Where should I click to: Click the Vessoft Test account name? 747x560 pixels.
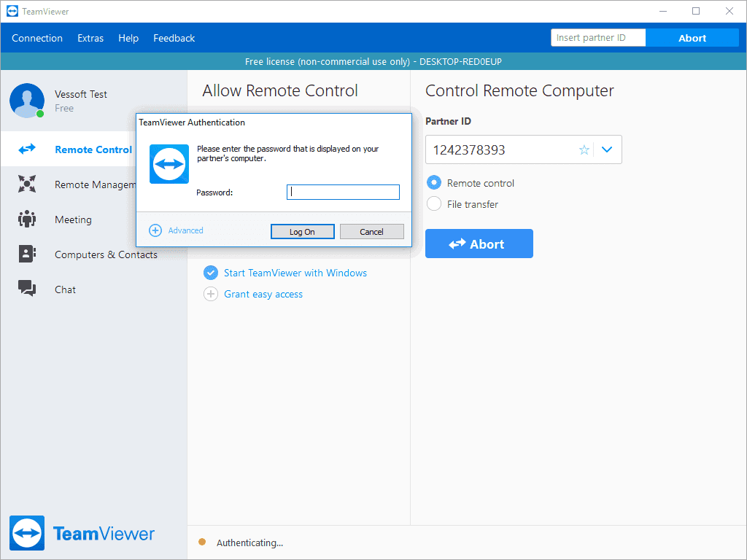point(81,94)
